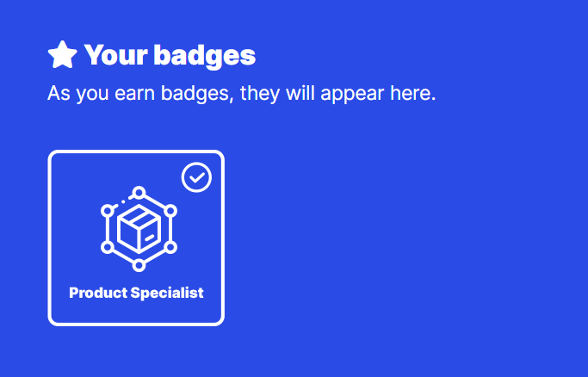Click the word "badges" in the bold heading
This screenshot has width=588, height=377.
(x=205, y=56)
